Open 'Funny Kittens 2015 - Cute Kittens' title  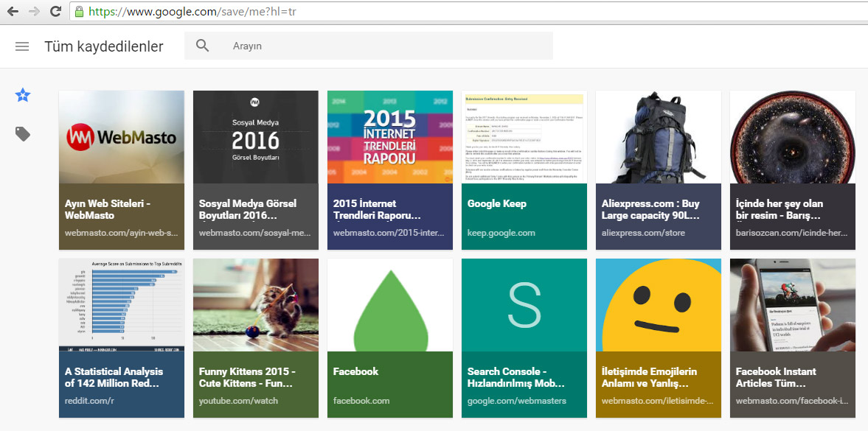(247, 377)
